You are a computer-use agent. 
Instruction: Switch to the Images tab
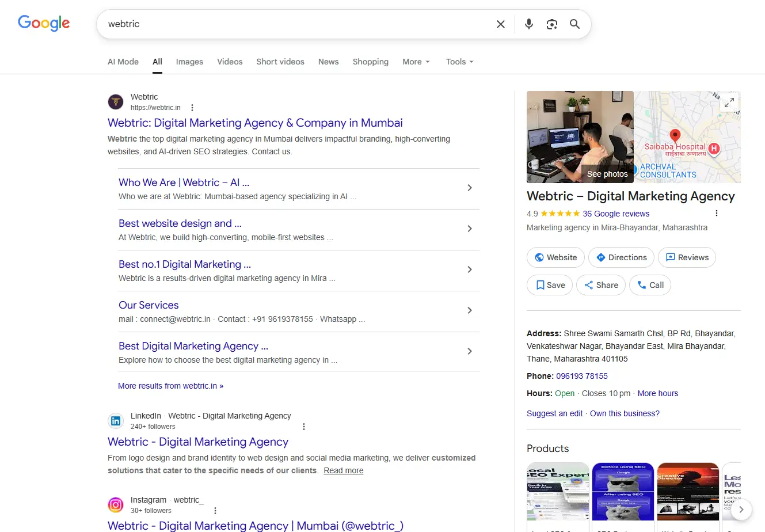pos(189,62)
